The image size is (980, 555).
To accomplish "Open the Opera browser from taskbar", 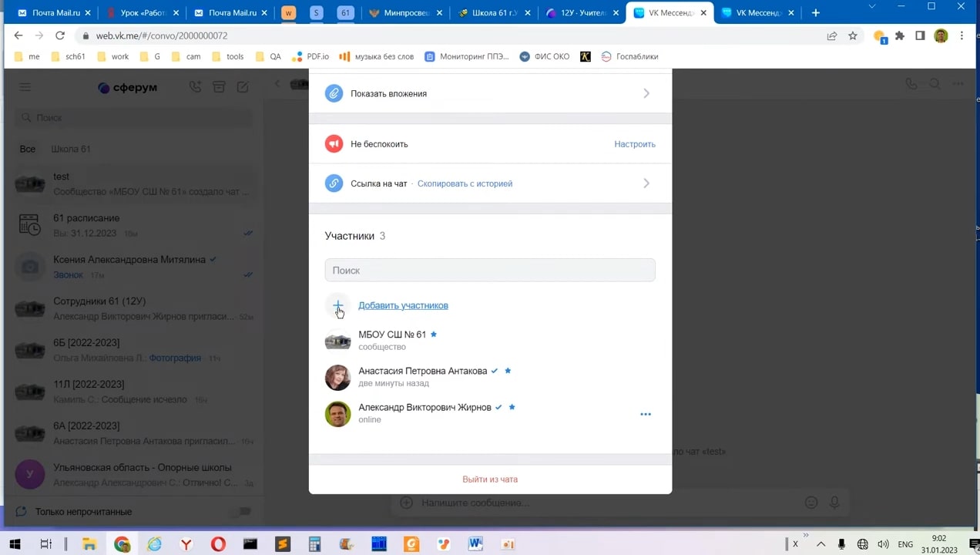I will pos(219,544).
